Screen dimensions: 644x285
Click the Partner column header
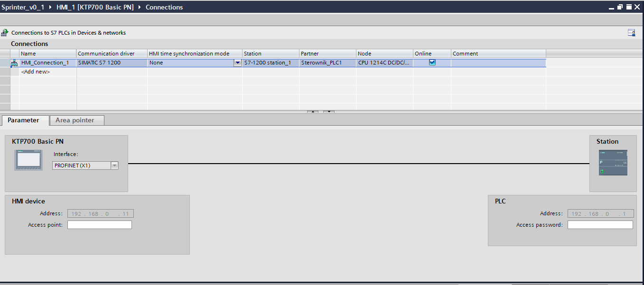[x=328, y=54]
